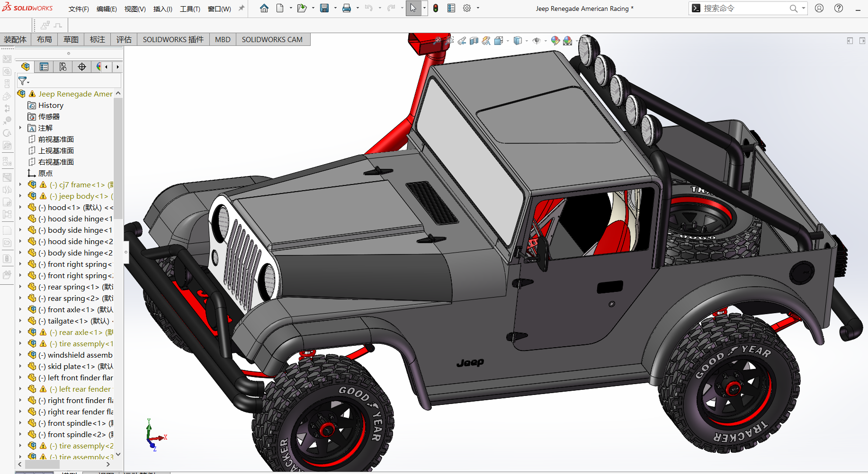The height and width of the screenshot is (474, 868).
Task: Print the document via printer icon
Action: [x=347, y=8]
